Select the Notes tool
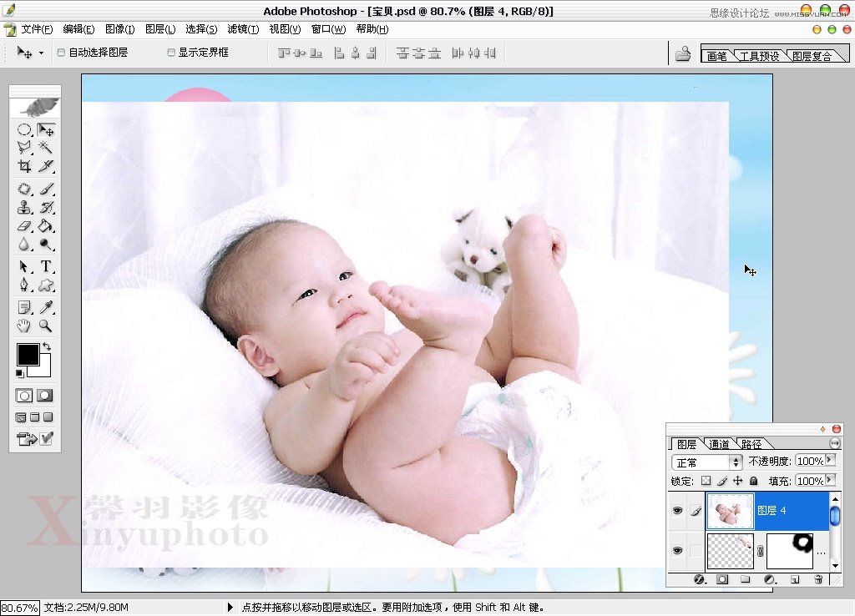Viewport: 855px width, 616px height. pos(24,307)
